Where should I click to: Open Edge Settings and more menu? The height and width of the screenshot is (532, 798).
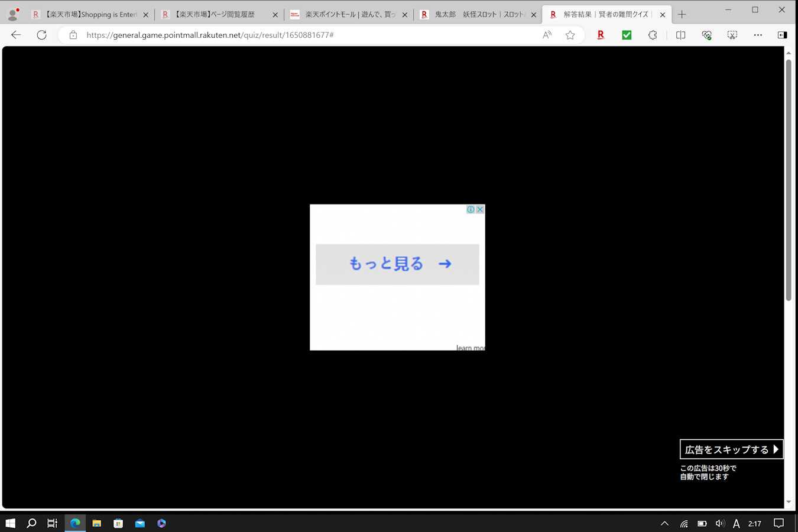point(758,35)
